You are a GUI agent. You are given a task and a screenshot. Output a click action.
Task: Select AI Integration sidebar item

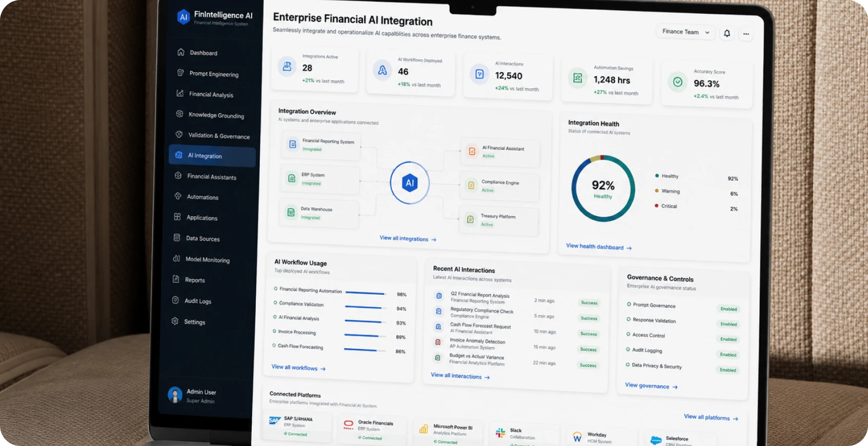click(x=212, y=156)
